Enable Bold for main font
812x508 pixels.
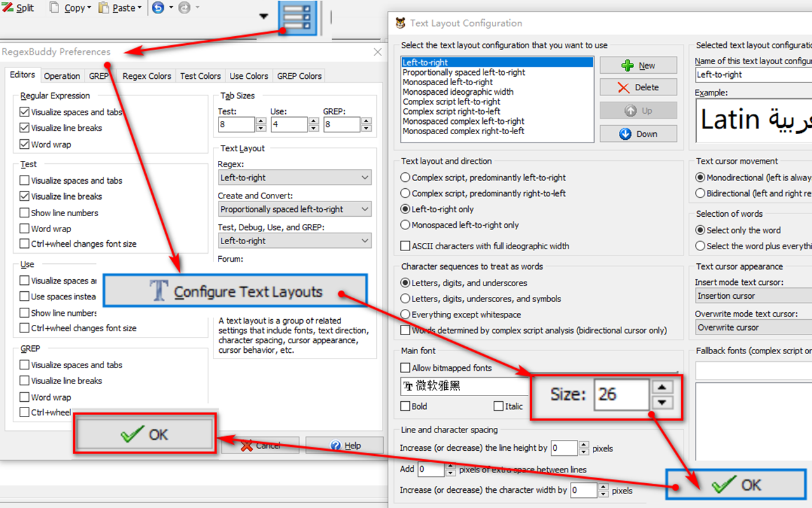[405, 406]
